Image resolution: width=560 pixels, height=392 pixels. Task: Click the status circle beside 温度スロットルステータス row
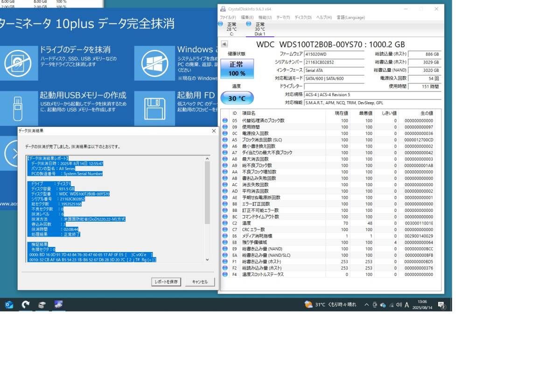click(225, 274)
